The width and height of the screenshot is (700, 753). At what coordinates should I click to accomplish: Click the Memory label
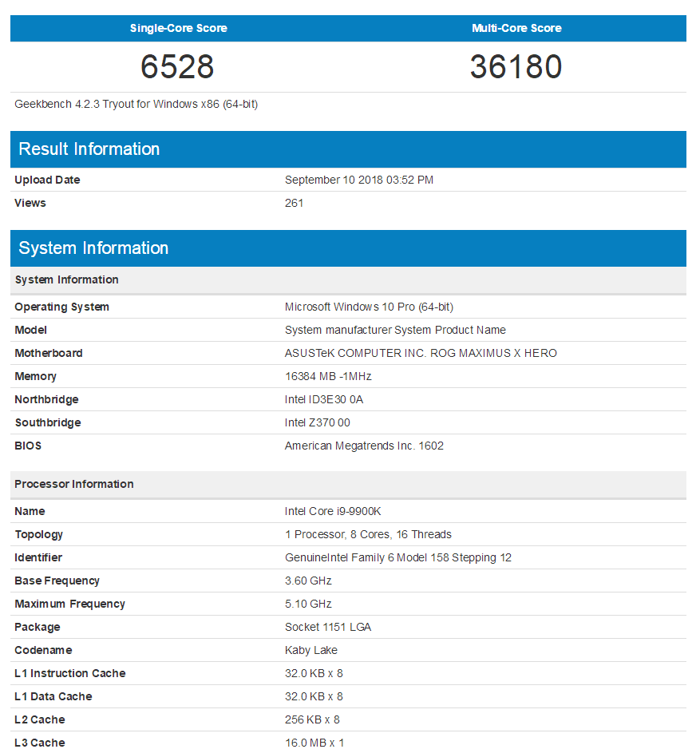point(35,377)
